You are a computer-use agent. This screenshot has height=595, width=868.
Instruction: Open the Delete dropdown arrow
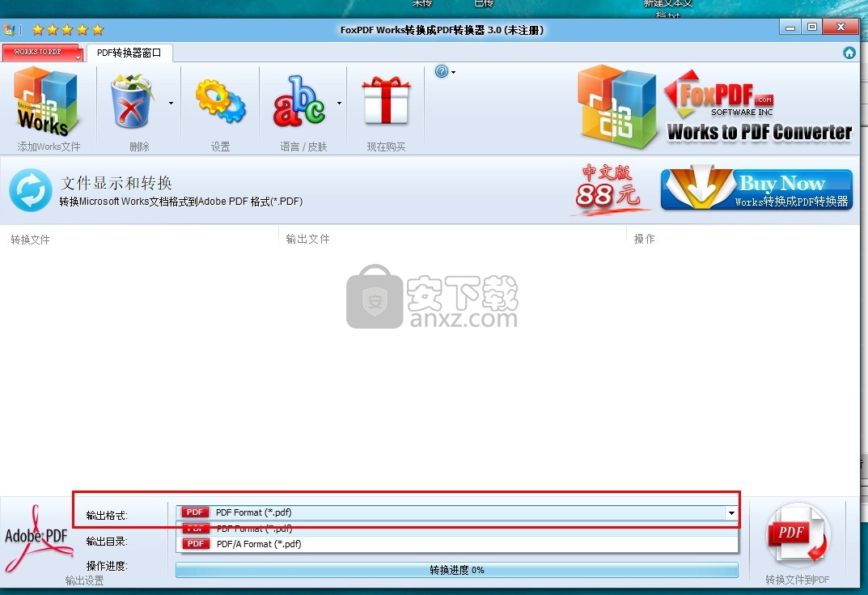pyautogui.click(x=171, y=103)
